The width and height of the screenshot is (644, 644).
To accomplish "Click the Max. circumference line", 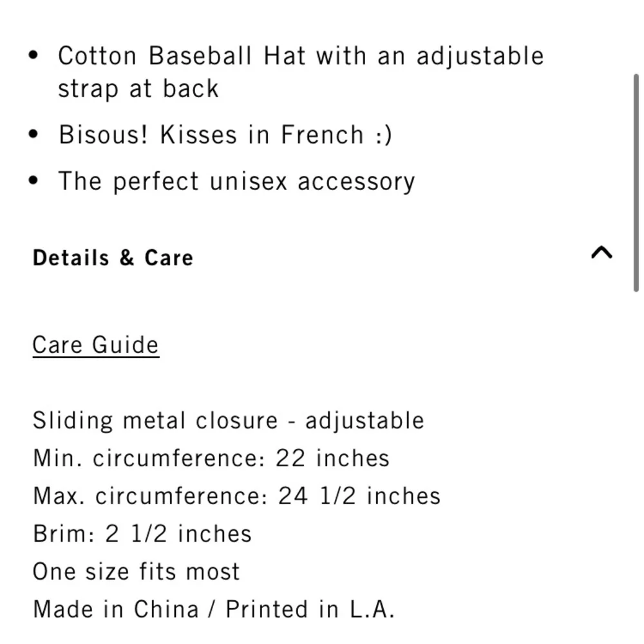I will click(x=236, y=496).
